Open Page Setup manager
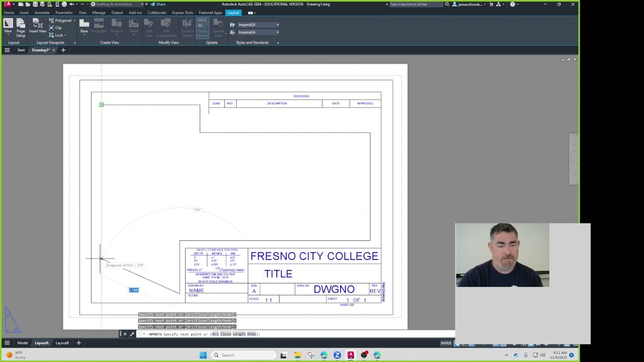The height and width of the screenshot is (362, 644). click(x=21, y=28)
